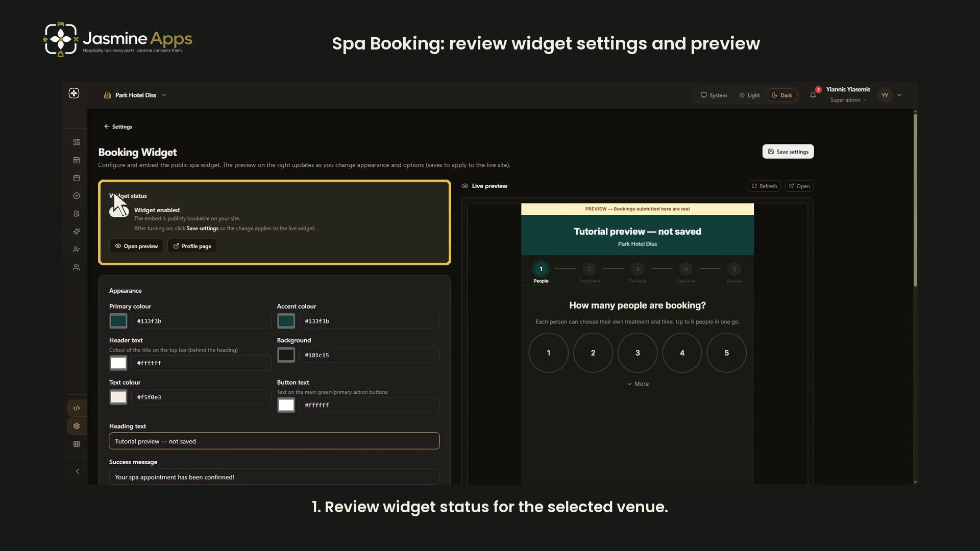Open the table grid icon in sidebar
Viewport: 980px width, 551px height.
click(x=77, y=444)
